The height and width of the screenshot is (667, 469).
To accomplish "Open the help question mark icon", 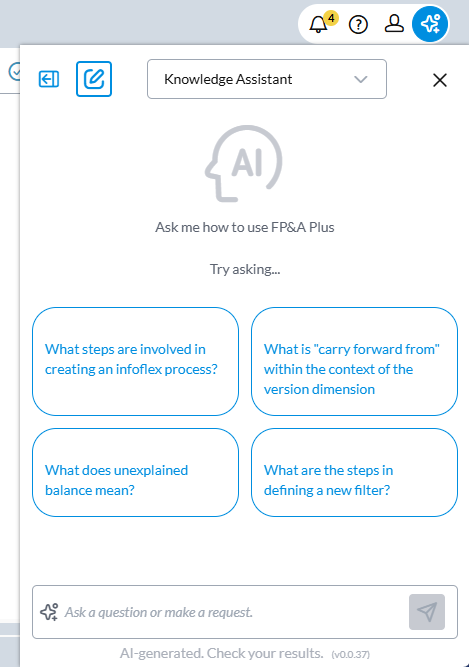I will click(358, 25).
